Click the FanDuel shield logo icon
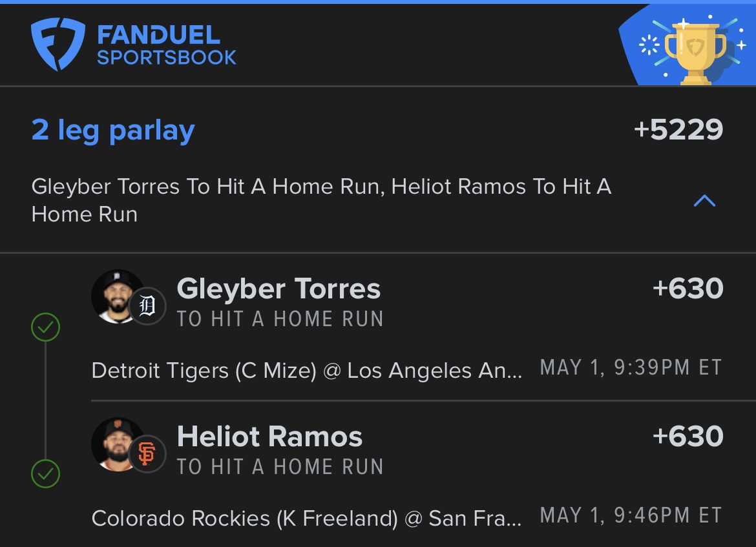The width and height of the screenshot is (756, 547). (x=58, y=45)
